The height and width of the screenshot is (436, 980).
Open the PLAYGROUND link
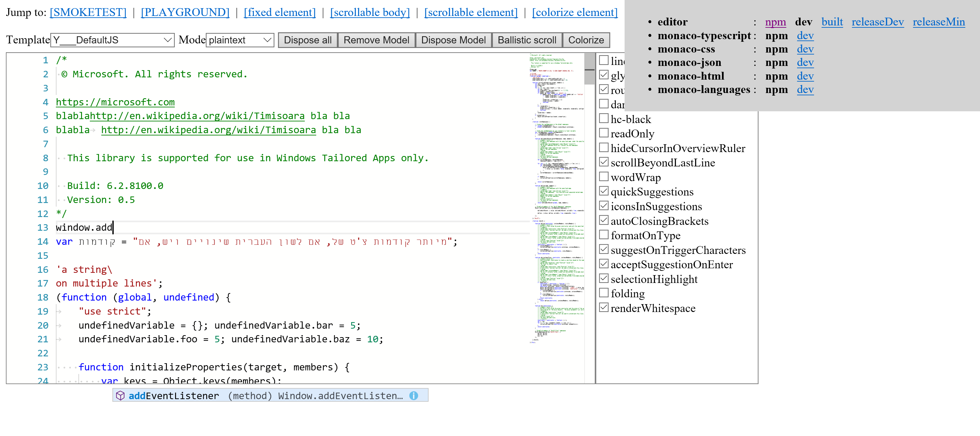pyautogui.click(x=185, y=12)
